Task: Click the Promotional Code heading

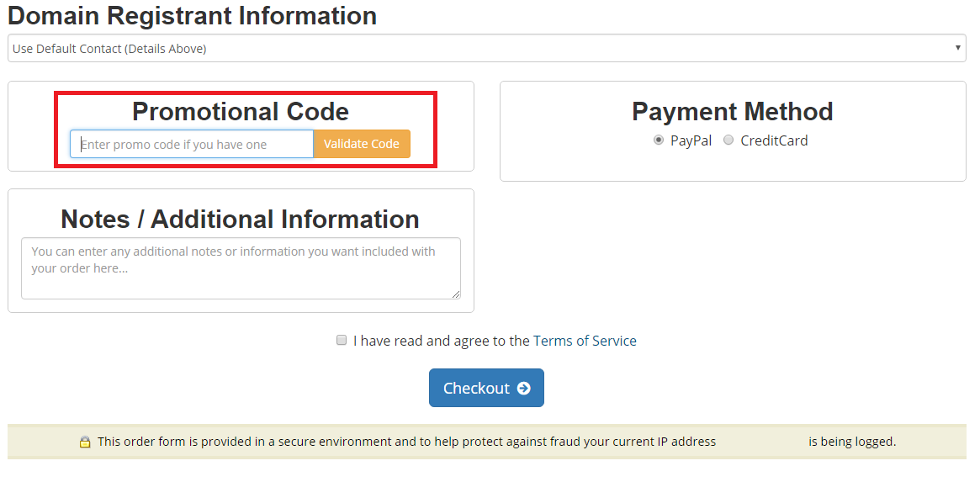Action: [x=241, y=111]
